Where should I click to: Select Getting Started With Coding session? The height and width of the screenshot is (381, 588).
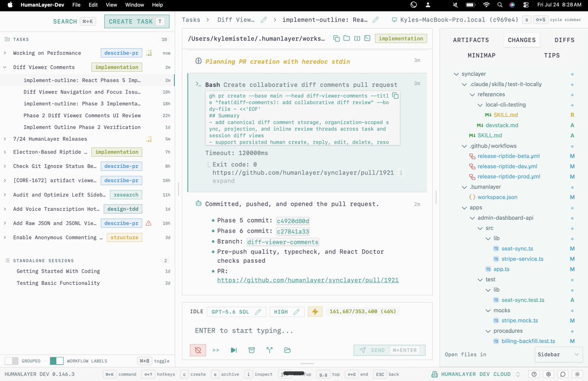[x=58, y=271]
